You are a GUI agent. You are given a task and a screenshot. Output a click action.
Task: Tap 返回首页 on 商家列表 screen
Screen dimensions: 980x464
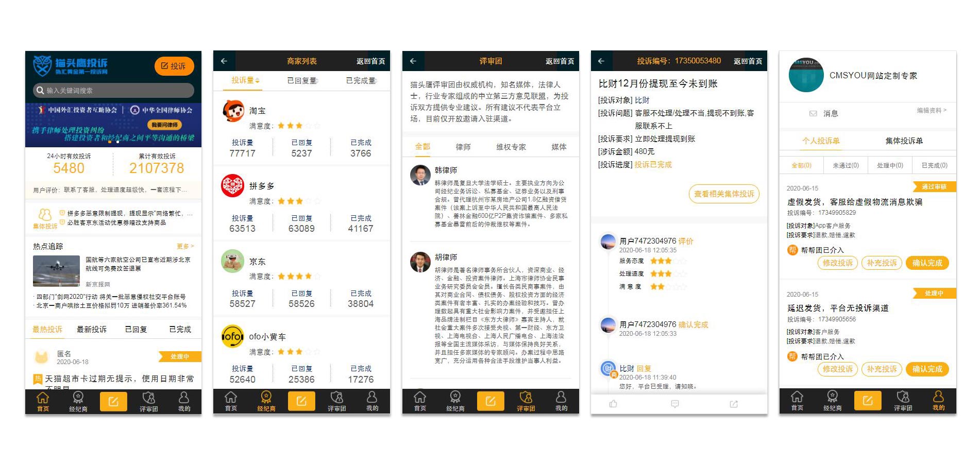click(370, 61)
